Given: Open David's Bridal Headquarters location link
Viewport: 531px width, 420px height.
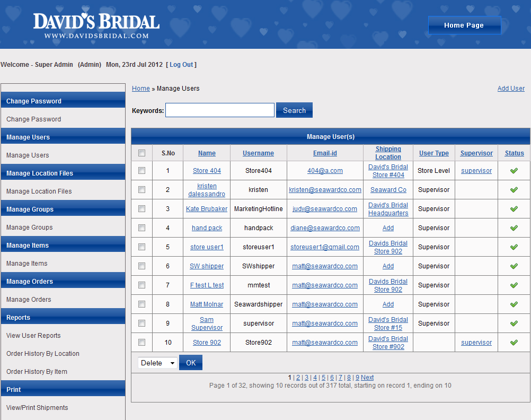Looking at the screenshot, I should point(388,209).
